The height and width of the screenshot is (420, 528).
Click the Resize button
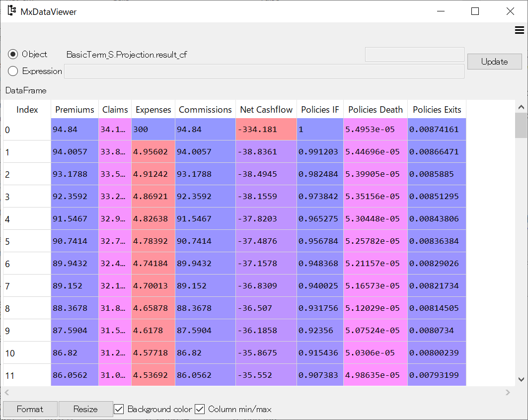[85, 409]
